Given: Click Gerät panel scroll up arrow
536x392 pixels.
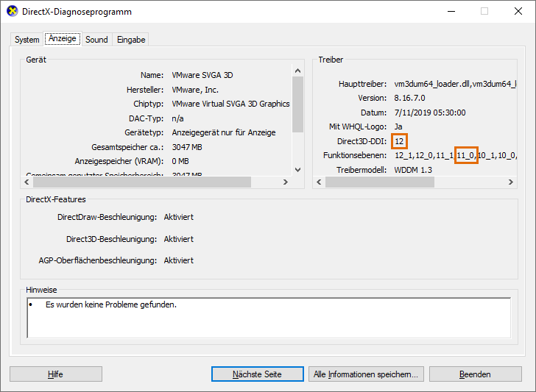Looking at the screenshot, I should tap(297, 71).
